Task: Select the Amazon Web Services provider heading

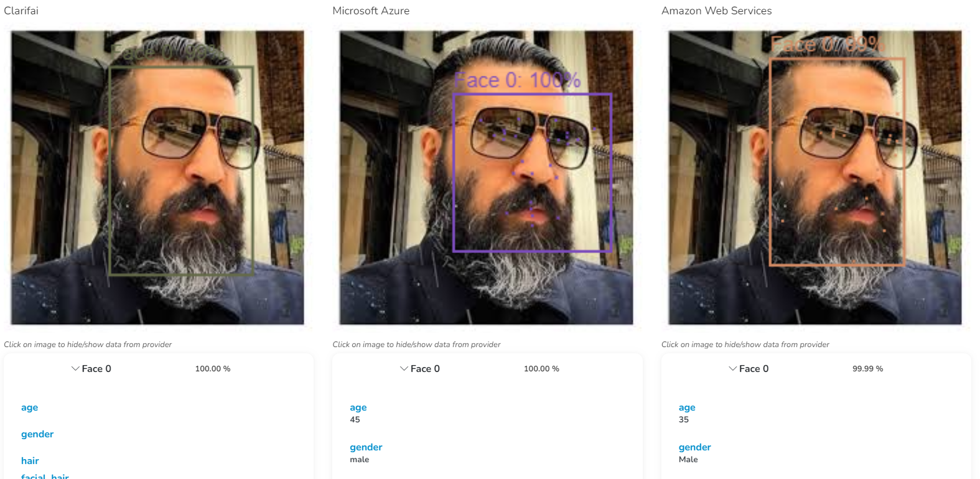Action: point(716,11)
